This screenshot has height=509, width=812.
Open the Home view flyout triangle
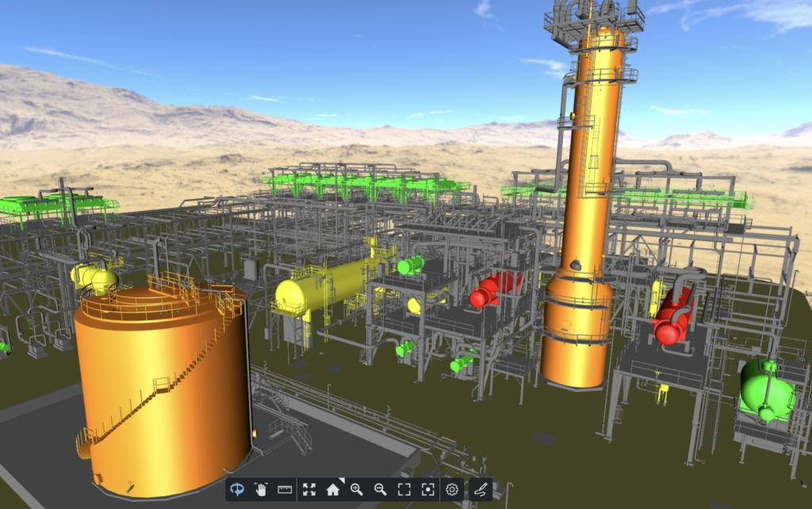(x=341, y=480)
